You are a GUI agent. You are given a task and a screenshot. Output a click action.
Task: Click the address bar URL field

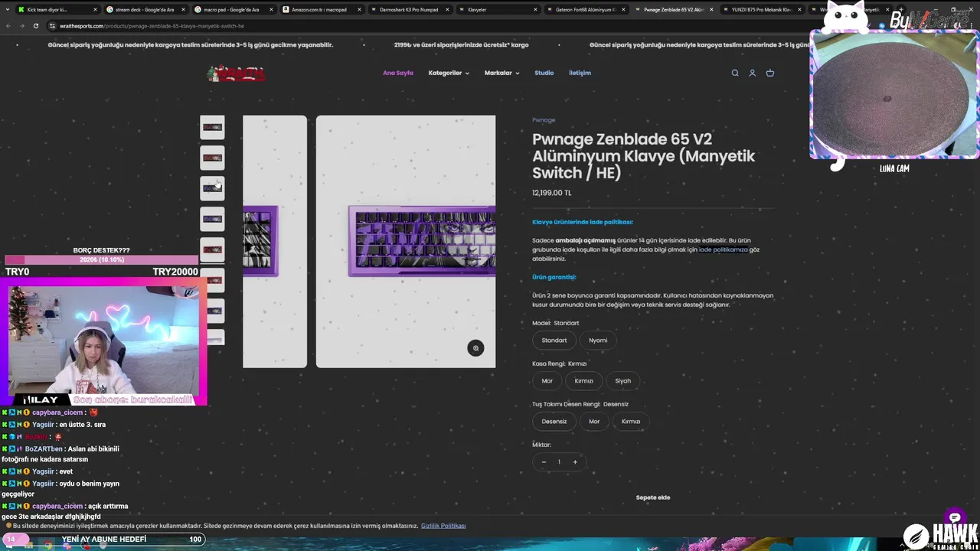429,25
